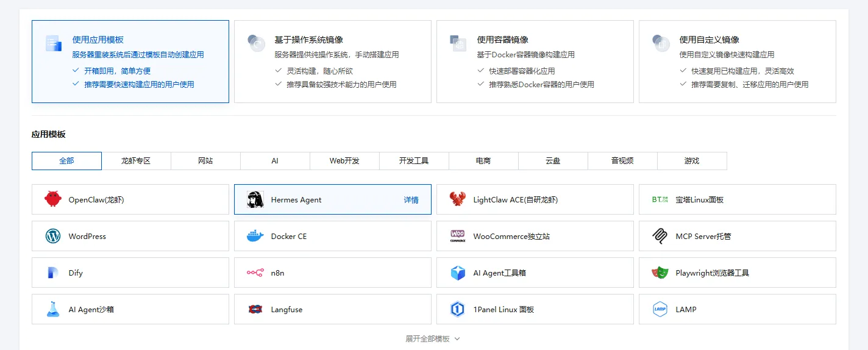Click the 基于操作系统镜像 icon
The image size is (868, 350).
(x=256, y=43)
